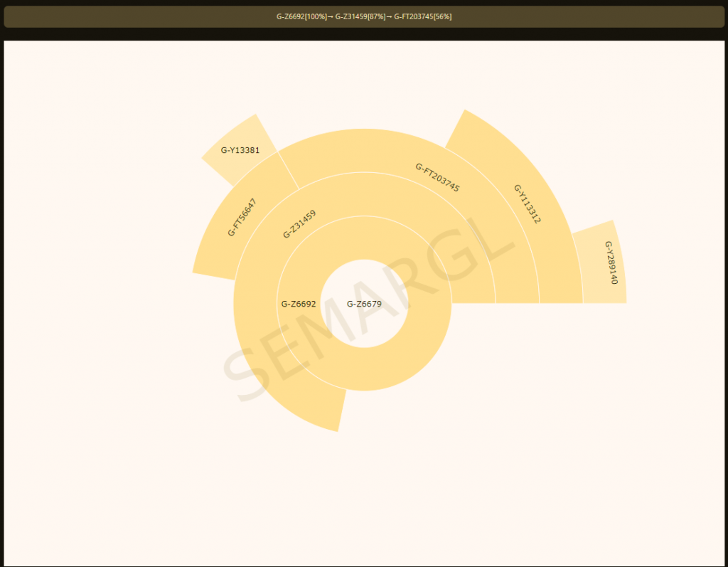Click the G-Z31459 label on the chart
Viewport: 728px width, 567px height.
[299, 224]
